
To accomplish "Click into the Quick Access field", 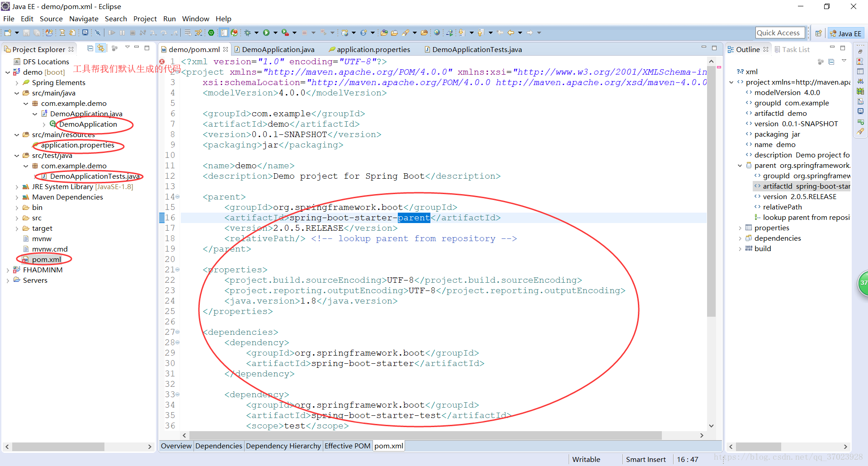I will 780,33.
